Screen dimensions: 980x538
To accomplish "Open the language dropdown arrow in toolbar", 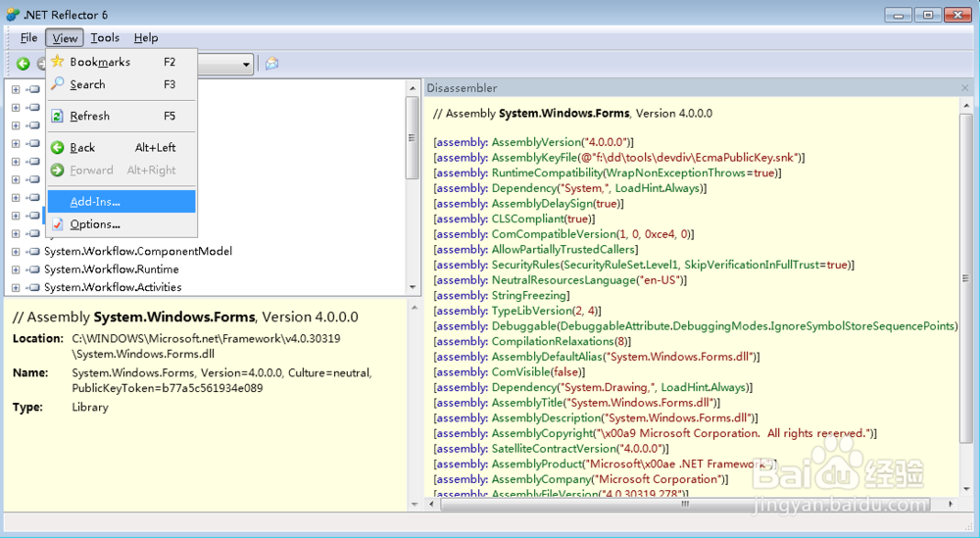I will (246, 64).
